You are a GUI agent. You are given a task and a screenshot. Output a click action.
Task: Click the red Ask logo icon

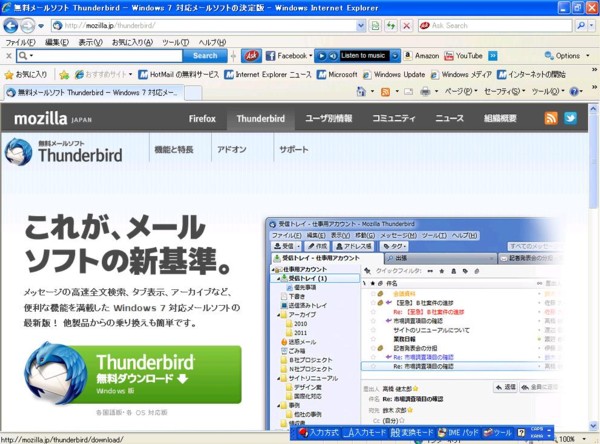(251, 56)
